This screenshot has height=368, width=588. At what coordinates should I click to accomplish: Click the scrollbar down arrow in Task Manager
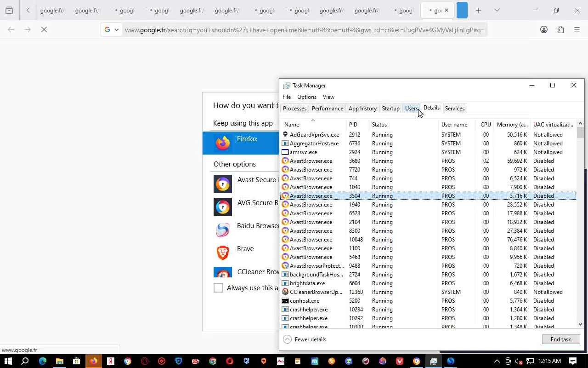tap(580, 324)
